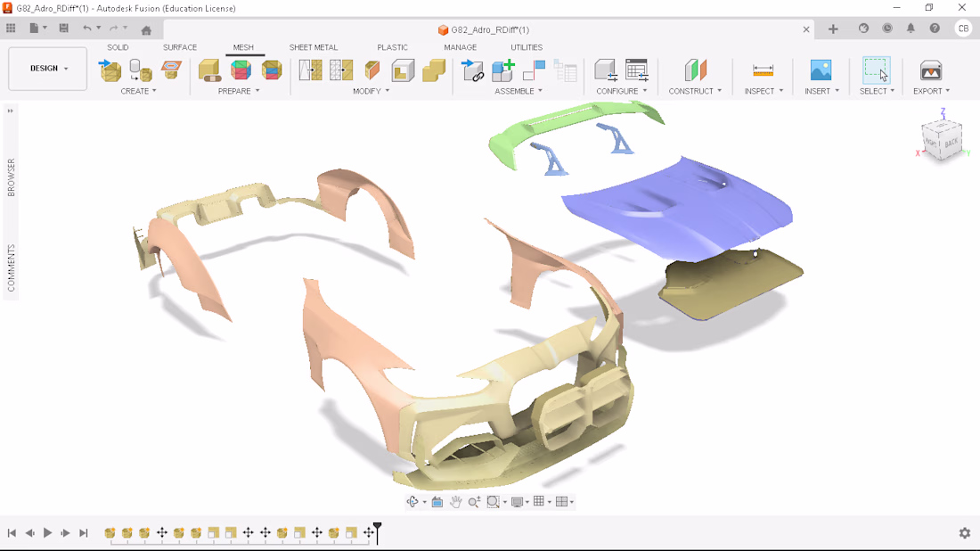The height and width of the screenshot is (551, 980).
Task: Open the COMMENTS side panel
Action: [x=11, y=267]
